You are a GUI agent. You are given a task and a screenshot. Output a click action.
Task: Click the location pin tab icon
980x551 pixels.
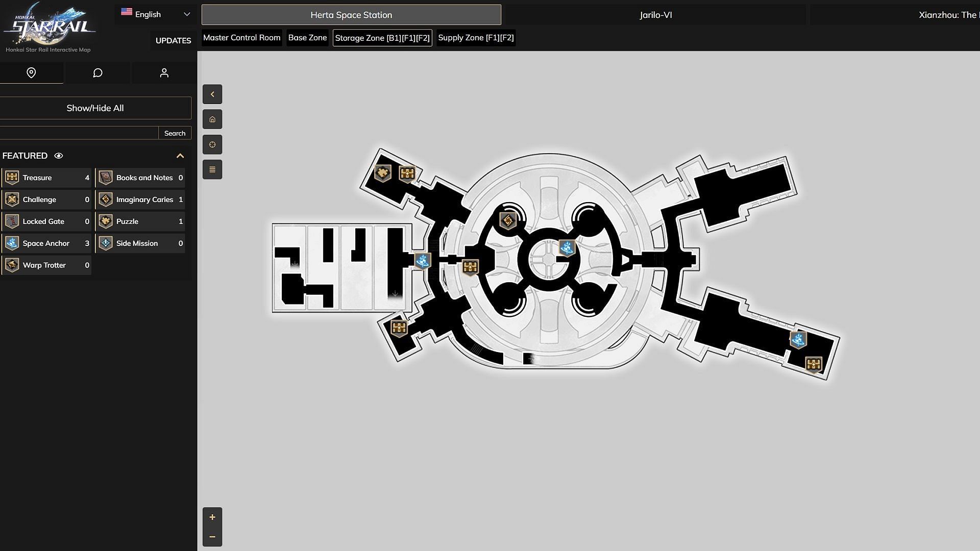pos(31,72)
